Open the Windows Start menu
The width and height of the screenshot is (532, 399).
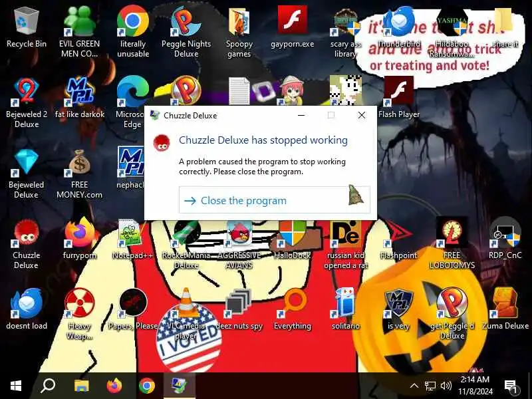pos(15,386)
